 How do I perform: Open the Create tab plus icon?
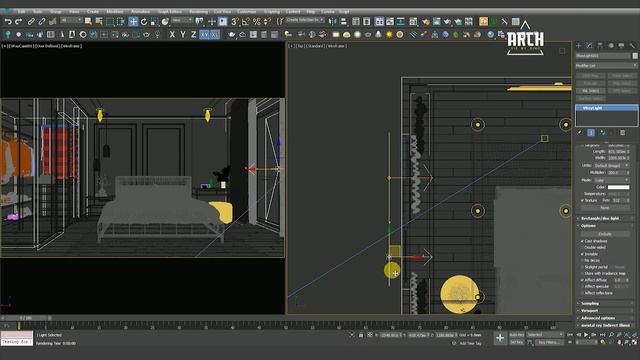578,45
